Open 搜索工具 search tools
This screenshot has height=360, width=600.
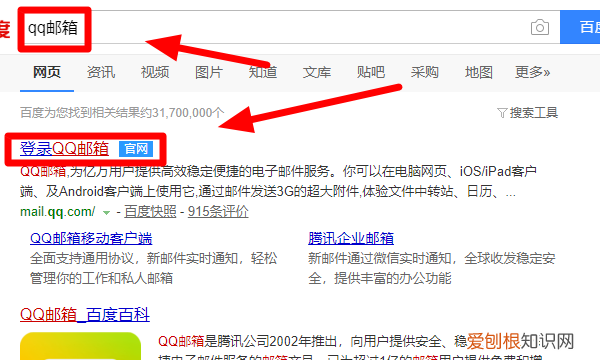533,113
